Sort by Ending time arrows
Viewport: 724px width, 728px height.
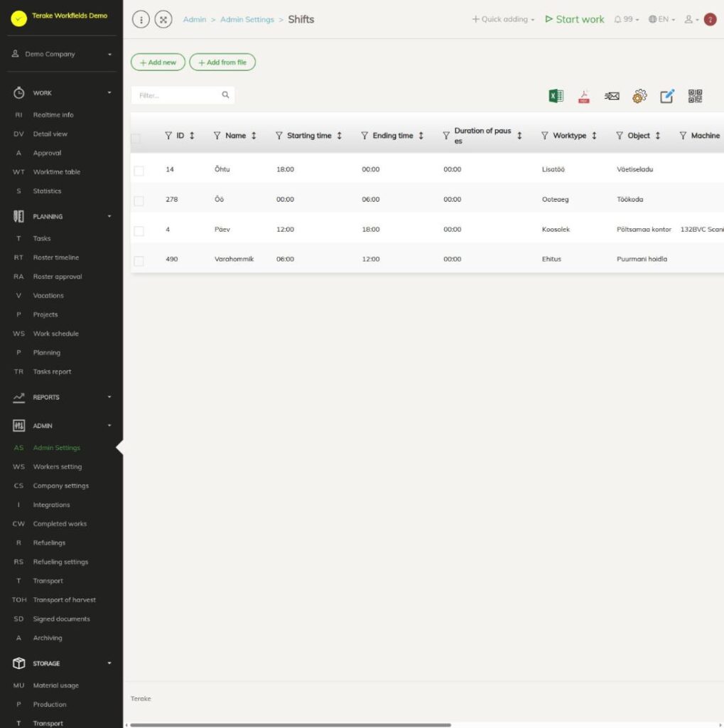click(421, 136)
